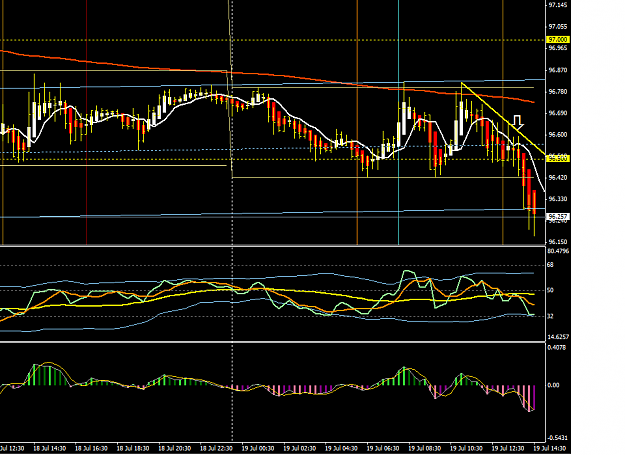Click the 80.4796 oscillator scale value
This screenshot has height=455, width=625.
coord(558,251)
